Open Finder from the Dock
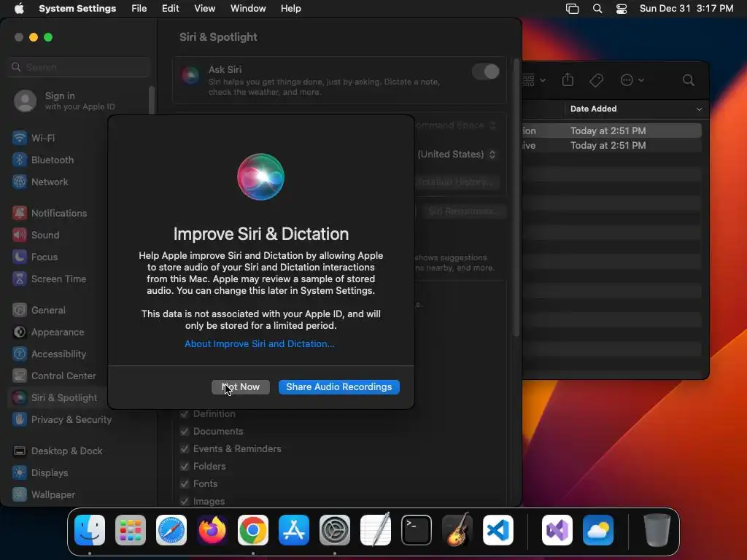 click(x=90, y=529)
